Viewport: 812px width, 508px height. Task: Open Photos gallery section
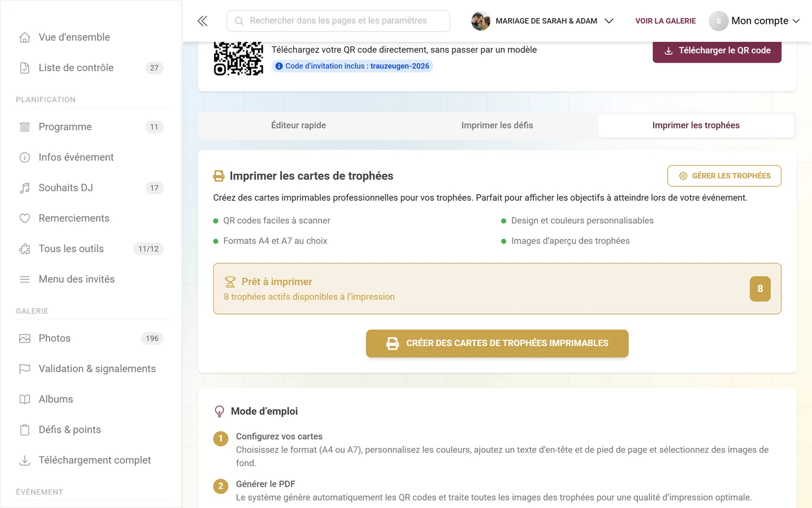91,339
